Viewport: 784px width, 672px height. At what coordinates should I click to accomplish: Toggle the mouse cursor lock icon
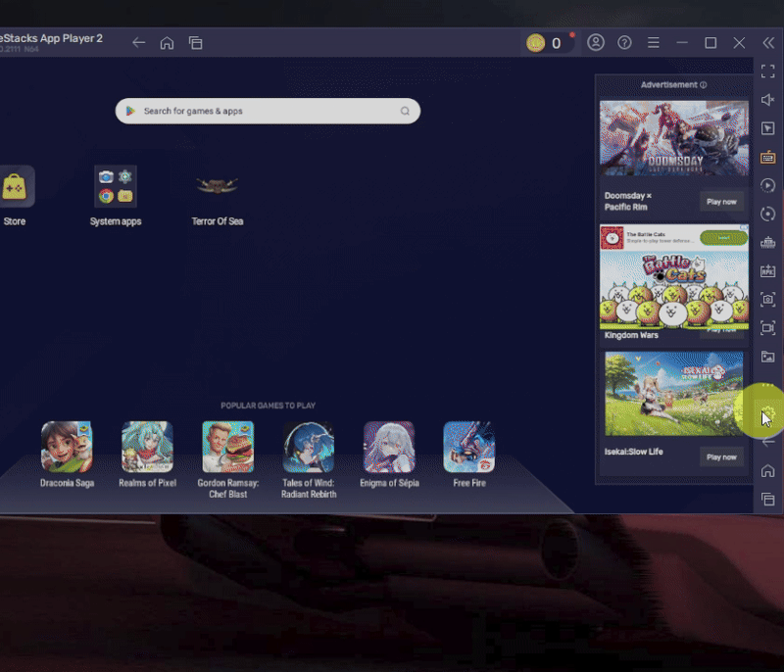pos(768,128)
